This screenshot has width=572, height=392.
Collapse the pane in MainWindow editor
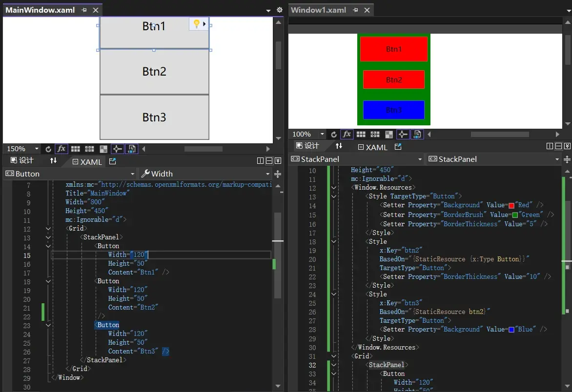pyautogui.click(x=278, y=161)
